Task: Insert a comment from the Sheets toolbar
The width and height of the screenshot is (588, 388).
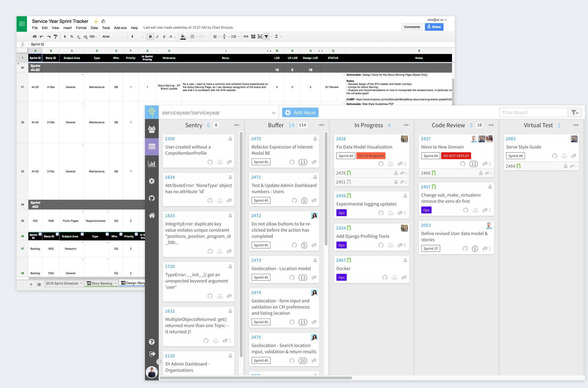Action: tap(253, 37)
